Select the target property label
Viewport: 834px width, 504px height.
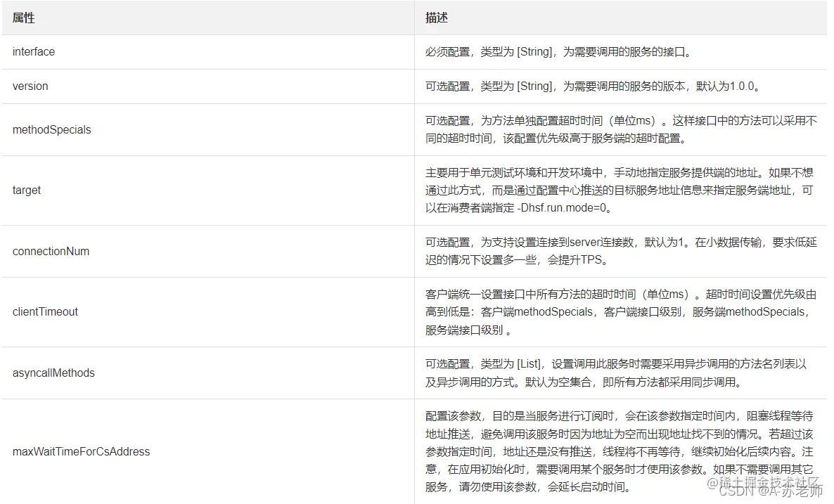[x=26, y=190]
